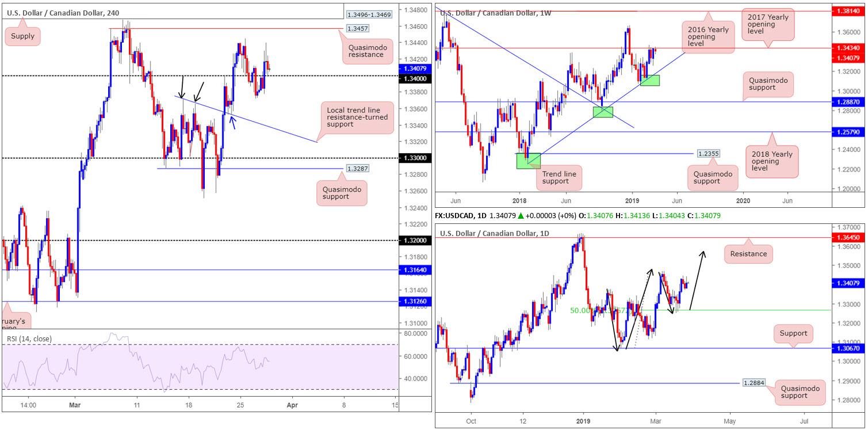Image resolution: width=868 pixels, height=430 pixels.
Task: Click the 'U.S. Dollar / Canadian Dollar, 240' chart title
Action: [x=63, y=12]
